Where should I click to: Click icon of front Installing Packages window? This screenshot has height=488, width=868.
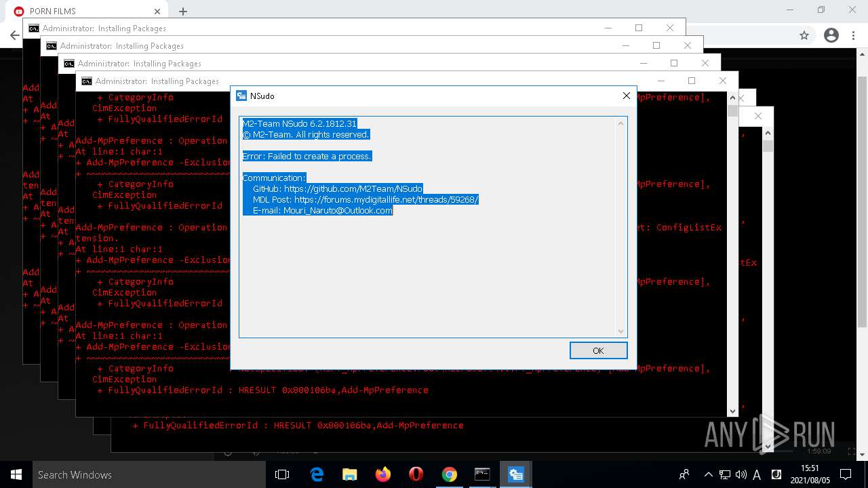pos(87,81)
